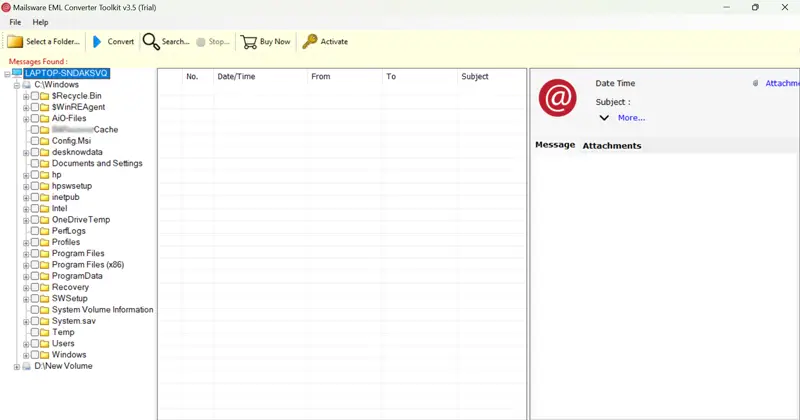
Task: Expand the D:\New Volume drive node
Action: pos(16,367)
